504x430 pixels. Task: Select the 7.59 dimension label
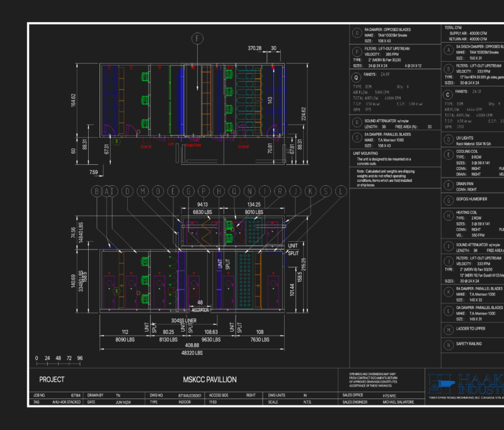[x=93, y=173]
